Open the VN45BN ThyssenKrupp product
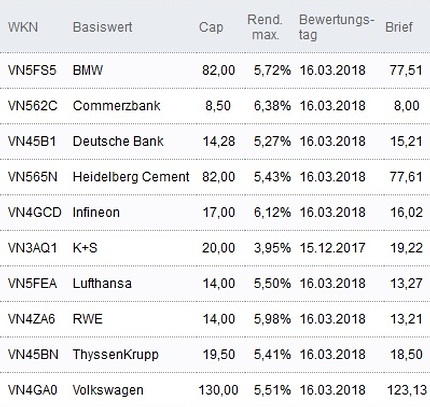This screenshot has height=407, width=430. click(x=33, y=354)
